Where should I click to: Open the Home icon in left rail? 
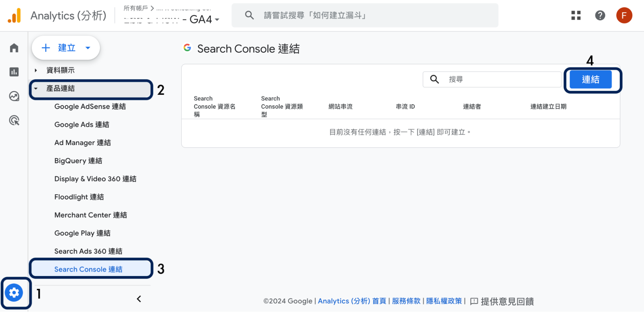coord(14,48)
